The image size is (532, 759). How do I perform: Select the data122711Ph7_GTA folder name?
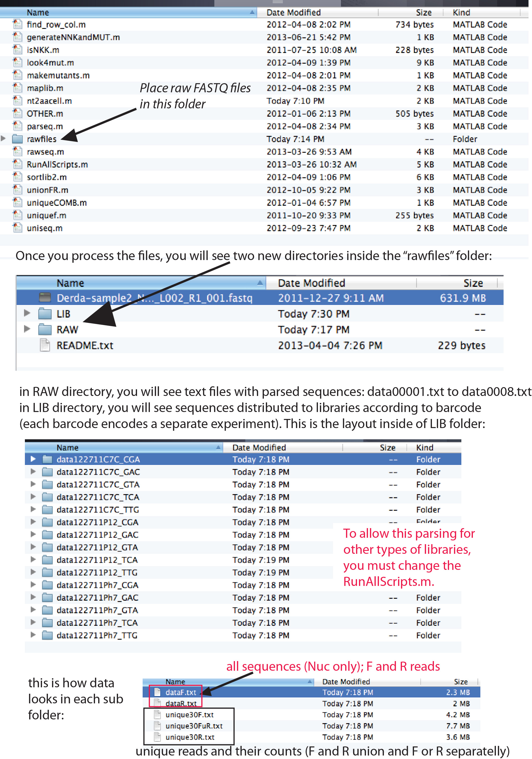point(97,610)
